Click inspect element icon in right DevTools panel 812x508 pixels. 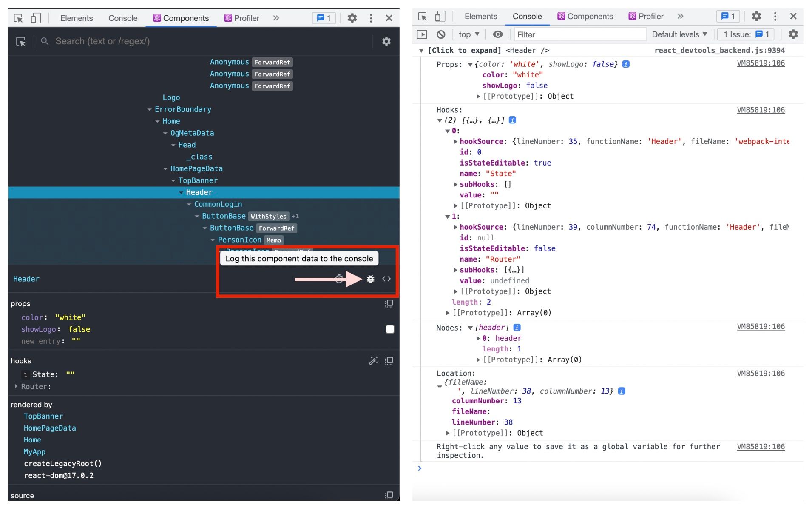click(423, 17)
